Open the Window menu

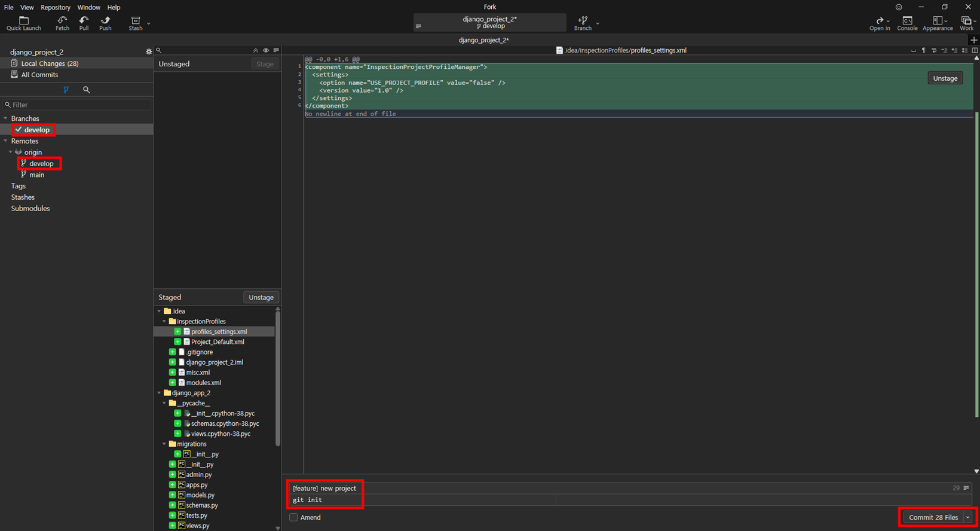pyautogui.click(x=88, y=7)
